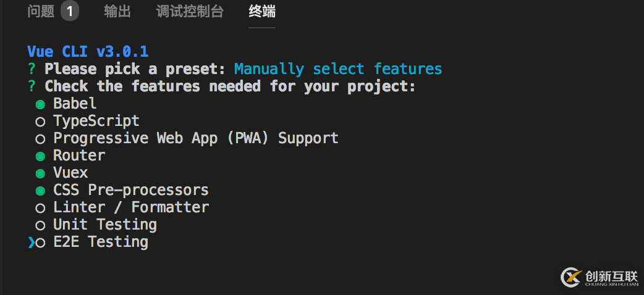Select the E2E Testing option circle
The image size is (644, 295).
point(41,243)
